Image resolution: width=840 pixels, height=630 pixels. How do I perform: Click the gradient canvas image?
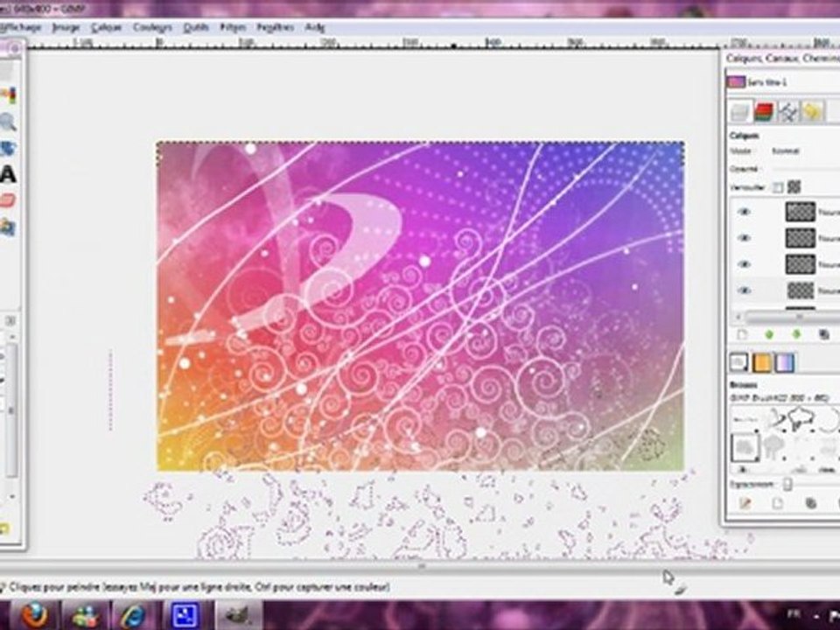coord(421,306)
